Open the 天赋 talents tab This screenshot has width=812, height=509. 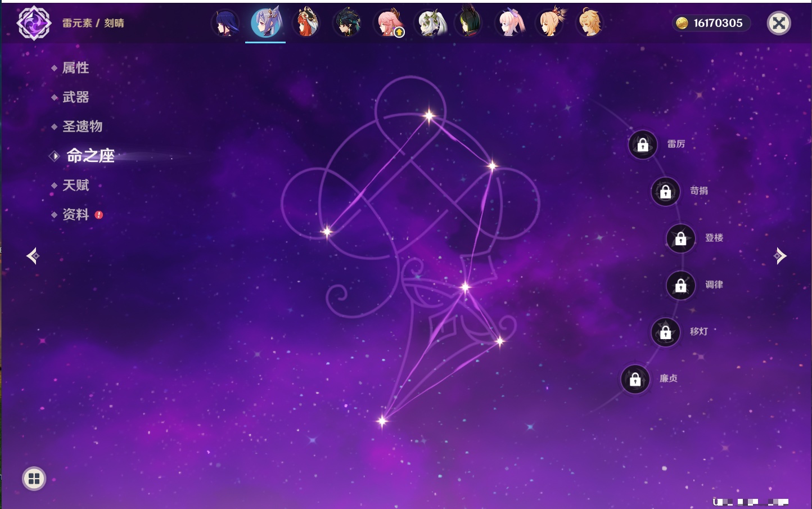[75, 185]
